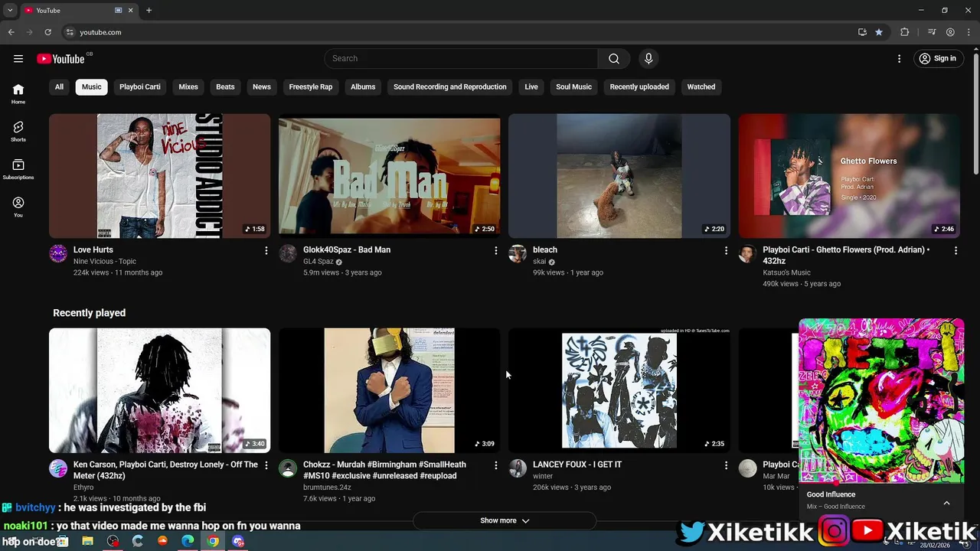Select the News filter chip
The width and height of the screenshot is (980, 551).
click(262, 87)
